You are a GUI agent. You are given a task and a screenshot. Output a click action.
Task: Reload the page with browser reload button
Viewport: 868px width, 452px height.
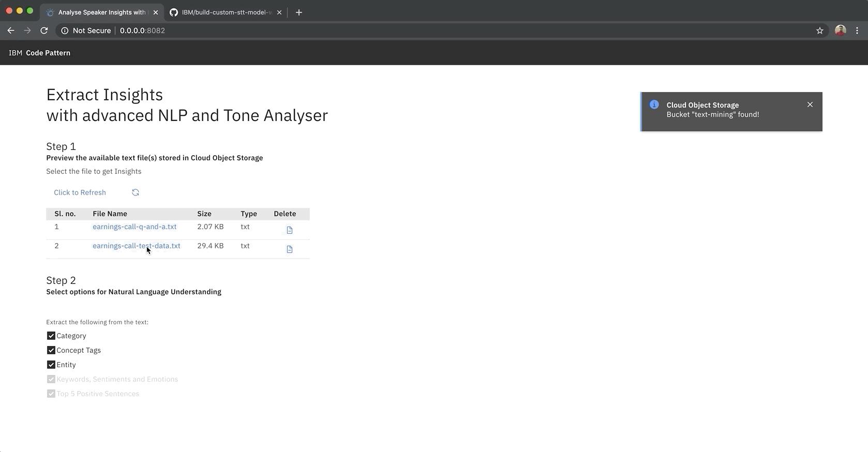pos(44,31)
